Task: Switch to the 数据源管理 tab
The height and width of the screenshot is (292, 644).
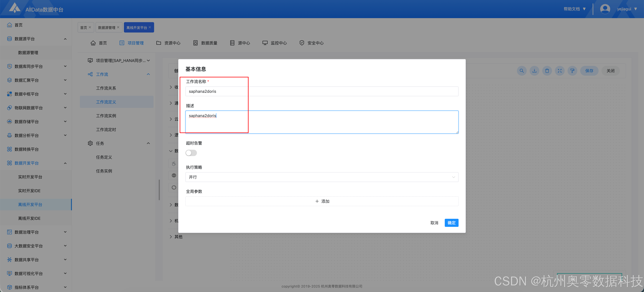Action: click(107, 27)
